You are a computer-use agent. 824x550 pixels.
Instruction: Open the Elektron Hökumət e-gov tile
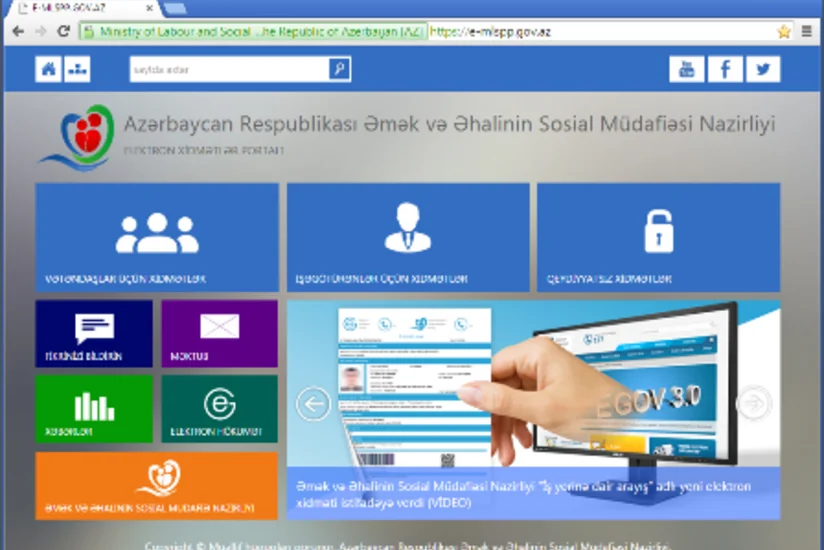click(x=220, y=409)
